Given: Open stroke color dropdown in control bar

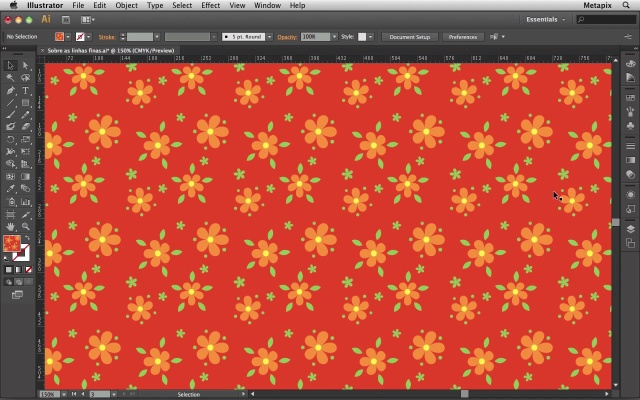Looking at the screenshot, I should 89,37.
